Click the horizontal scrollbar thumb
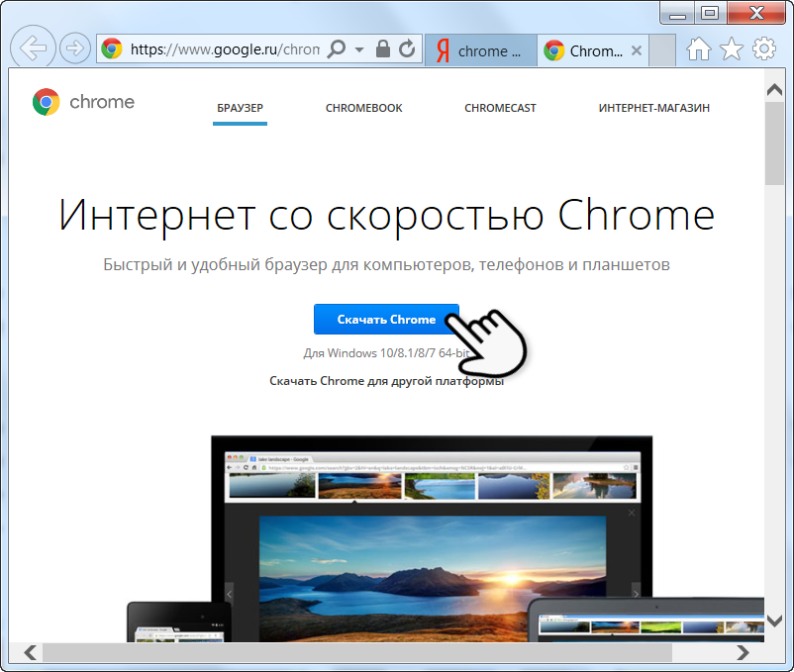The height and width of the screenshot is (672, 794). pyautogui.click(x=357, y=652)
